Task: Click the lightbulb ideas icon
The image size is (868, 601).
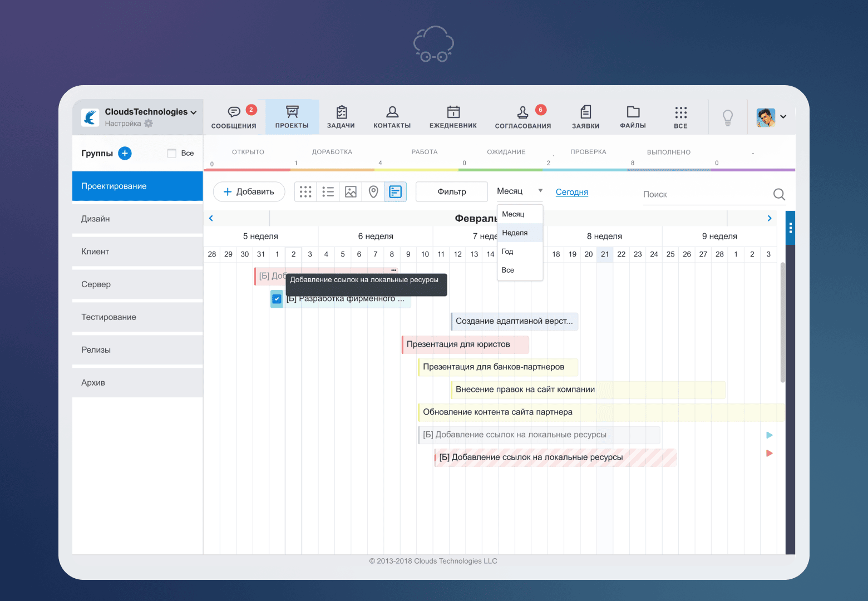Action: pos(727,117)
